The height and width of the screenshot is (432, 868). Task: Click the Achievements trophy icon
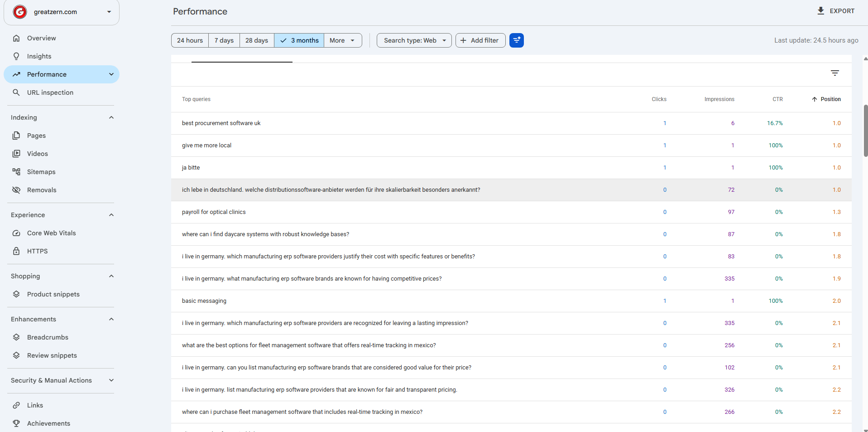pos(16,423)
